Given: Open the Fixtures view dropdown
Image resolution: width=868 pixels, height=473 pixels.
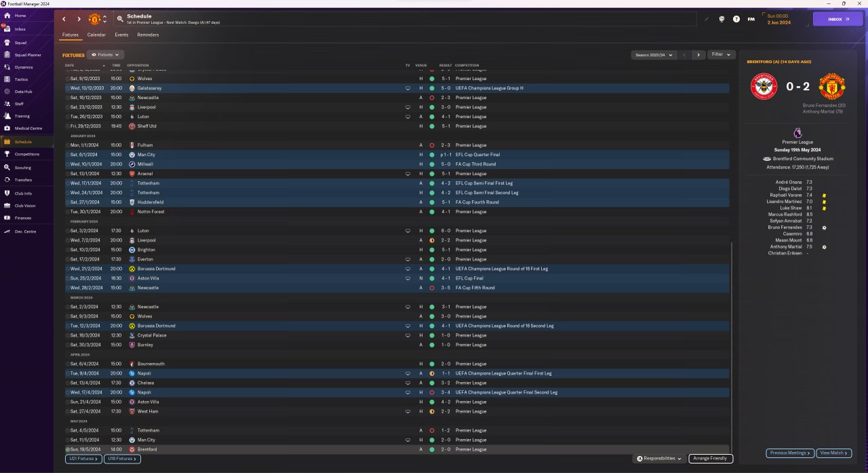Looking at the screenshot, I should pos(106,54).
